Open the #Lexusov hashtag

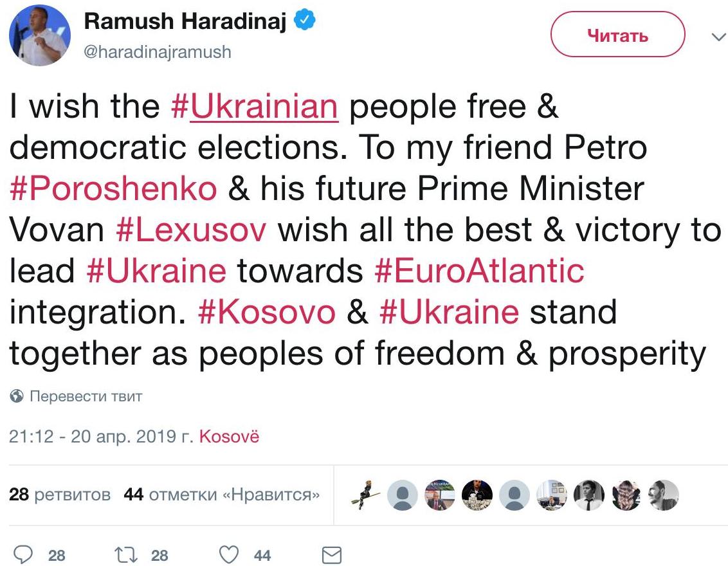click(191, 230)
